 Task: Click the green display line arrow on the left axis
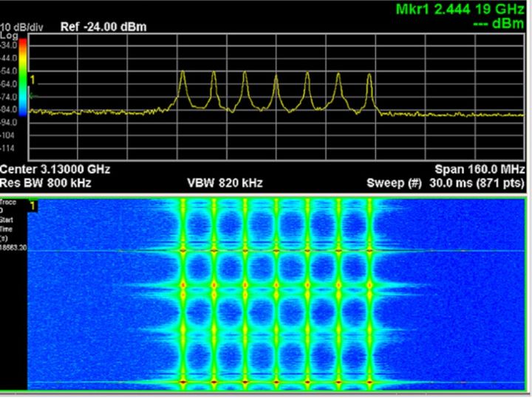[33, 96]
